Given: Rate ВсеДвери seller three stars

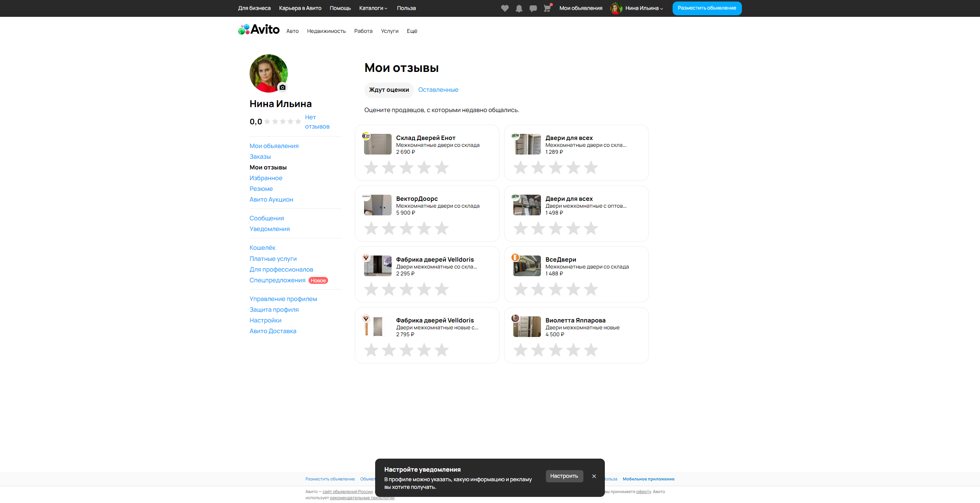Looking at the screenshot, I should point(555,289).
